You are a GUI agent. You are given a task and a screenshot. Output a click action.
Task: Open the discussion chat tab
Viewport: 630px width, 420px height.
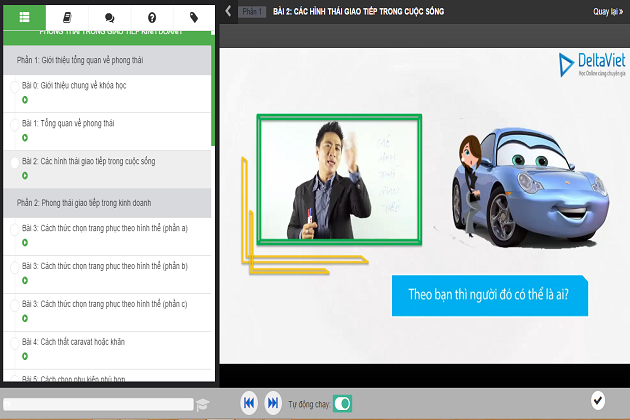(109, 17)
